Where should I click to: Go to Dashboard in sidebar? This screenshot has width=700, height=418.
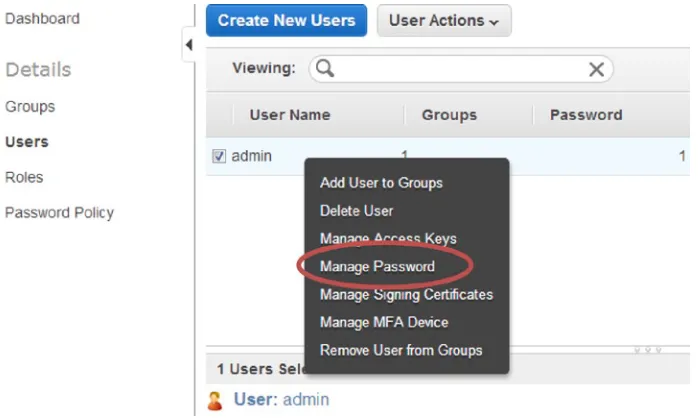pos(42,19)
